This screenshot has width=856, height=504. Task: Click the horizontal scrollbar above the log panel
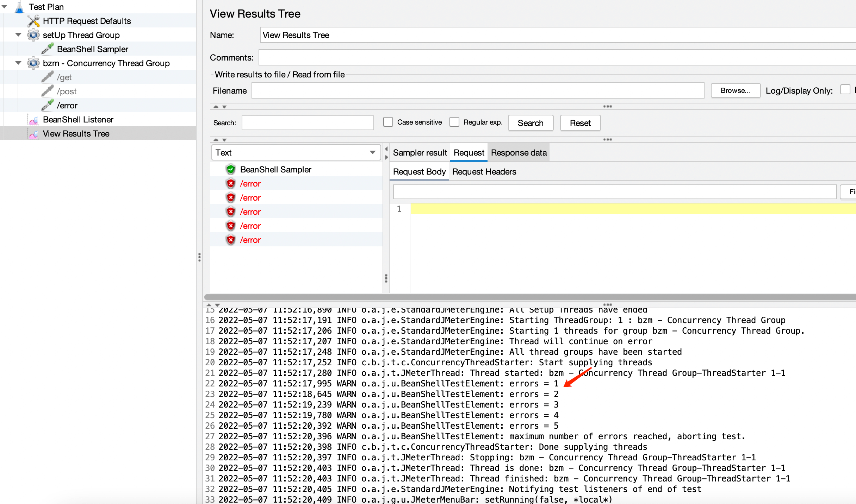point(528,297)
